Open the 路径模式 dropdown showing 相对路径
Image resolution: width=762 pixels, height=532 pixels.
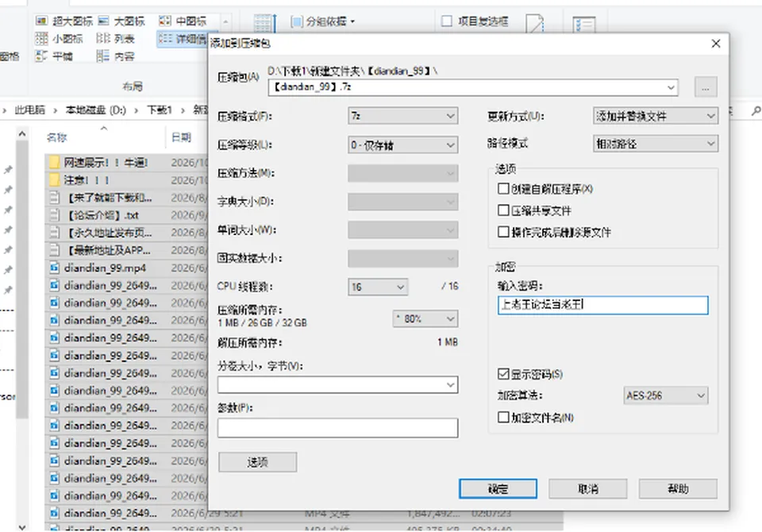click(x=655, y=144)
